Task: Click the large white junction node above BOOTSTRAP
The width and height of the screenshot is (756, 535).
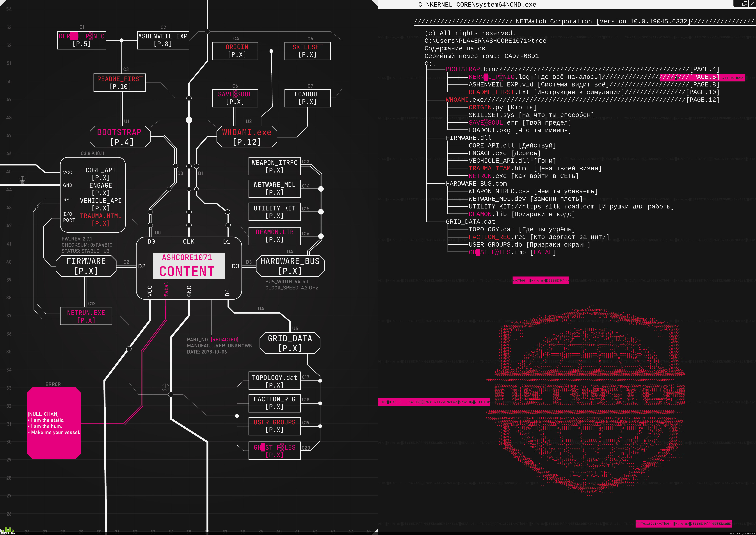Action: (189, 120)
